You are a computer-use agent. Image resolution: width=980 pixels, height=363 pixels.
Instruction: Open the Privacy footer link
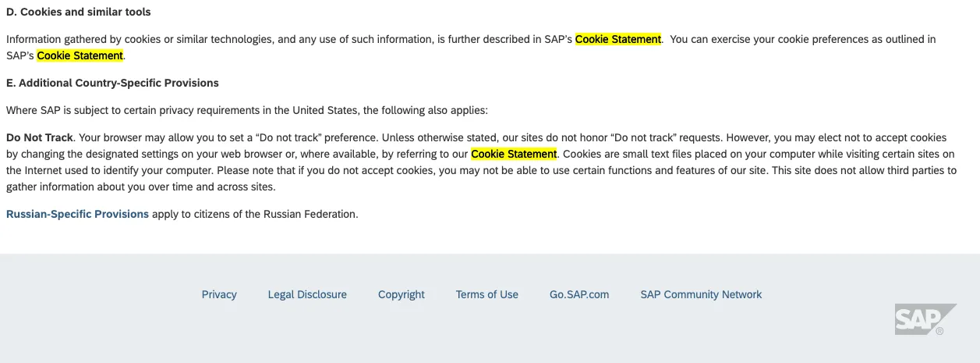pyautogui.click(x=219, y=294)
